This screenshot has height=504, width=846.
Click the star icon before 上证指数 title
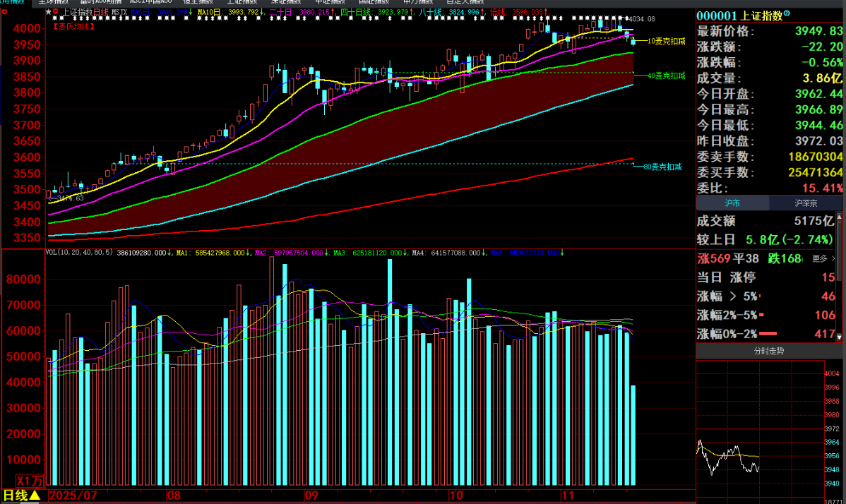click(x=48, y=12)
